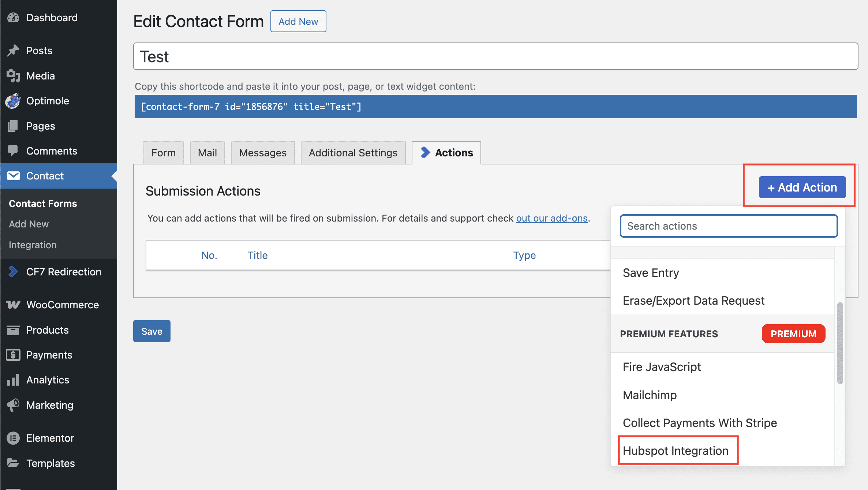Viewport: 868px width, 490px height.
Task: Open the Add Action dropdown button
Action: (x=802, y=188)
